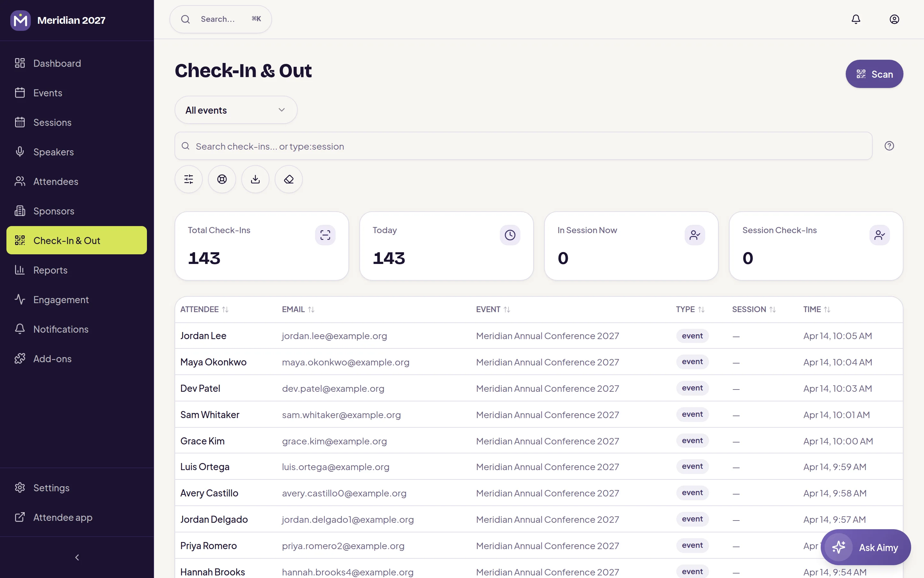Viewport: 924px width, 578px height.
Task: Sort the table by Attendee column
Action: coord(204,309)
